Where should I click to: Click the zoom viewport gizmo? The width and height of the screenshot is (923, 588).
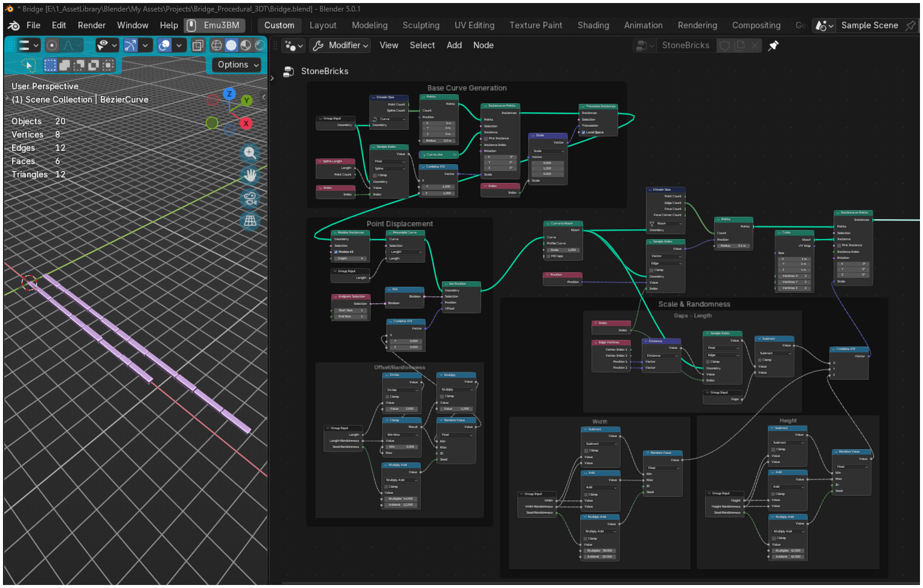pyautogui.click(x=250, y=153)
